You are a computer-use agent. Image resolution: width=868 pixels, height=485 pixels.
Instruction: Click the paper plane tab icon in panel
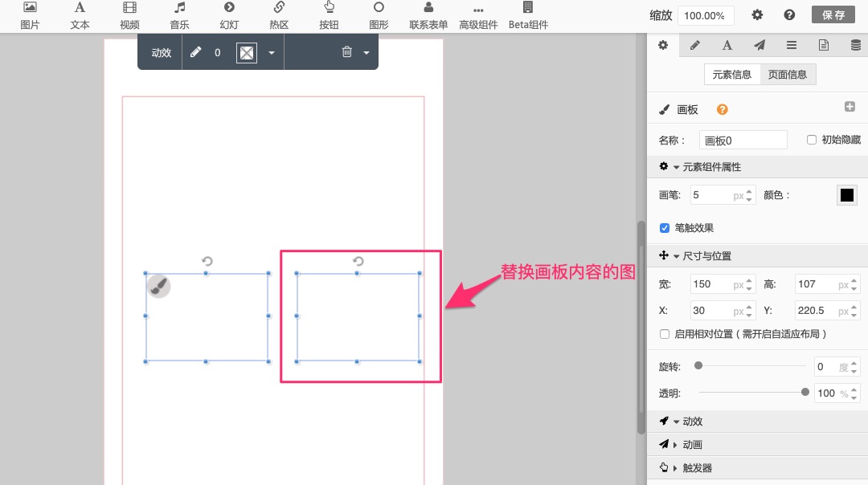(759, 45)
